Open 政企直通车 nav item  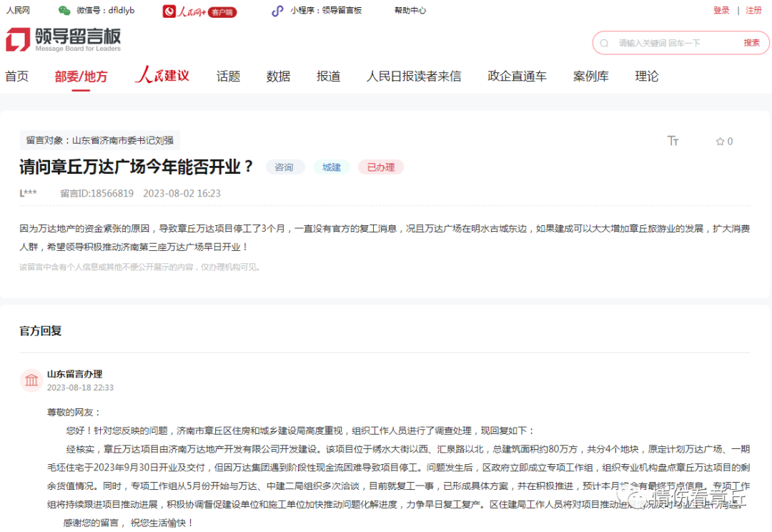pyautogui.click(x=517, y=77)
